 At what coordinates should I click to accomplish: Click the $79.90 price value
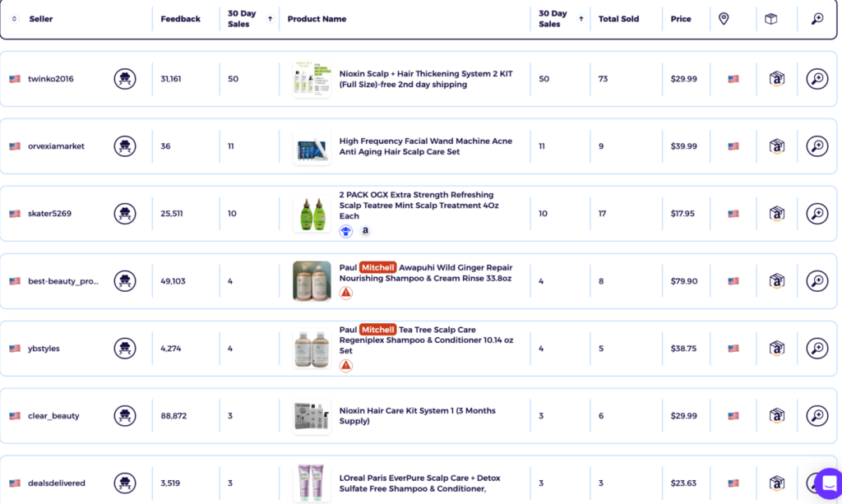(683, 280)
